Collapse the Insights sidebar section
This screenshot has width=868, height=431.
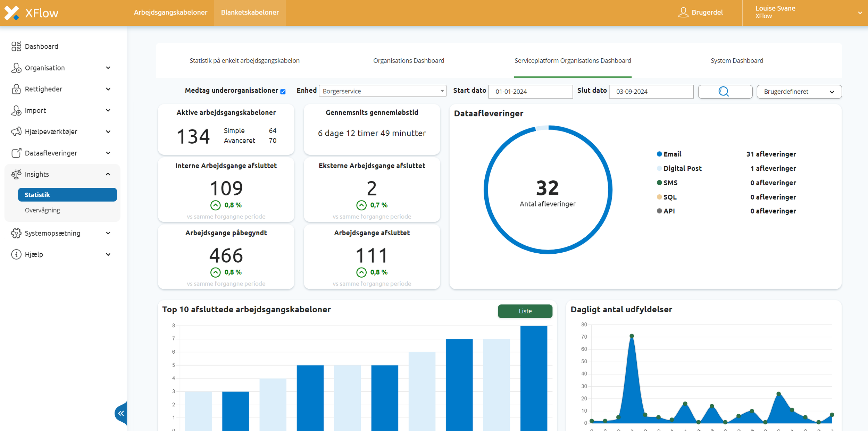click(108, 174)
